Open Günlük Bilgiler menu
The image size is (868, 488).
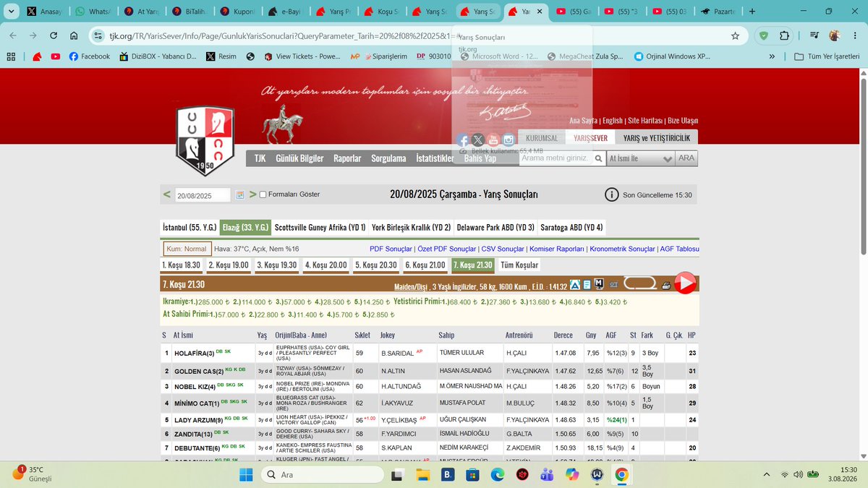(299, 158)
